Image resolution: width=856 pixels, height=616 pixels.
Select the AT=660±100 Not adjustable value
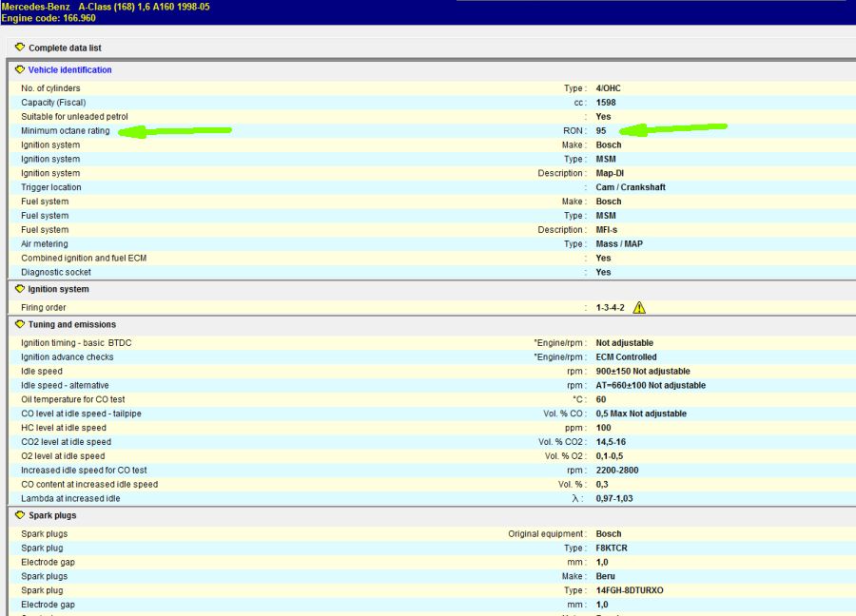coord(651,386)
